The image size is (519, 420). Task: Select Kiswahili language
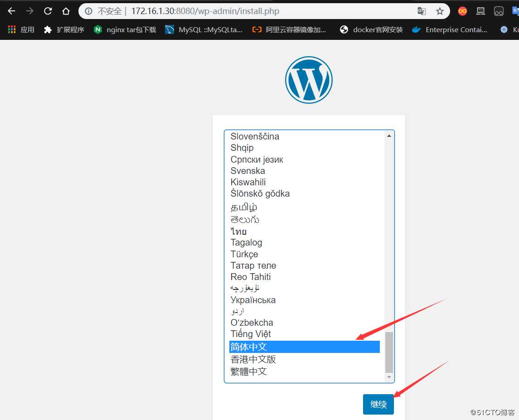305,182
